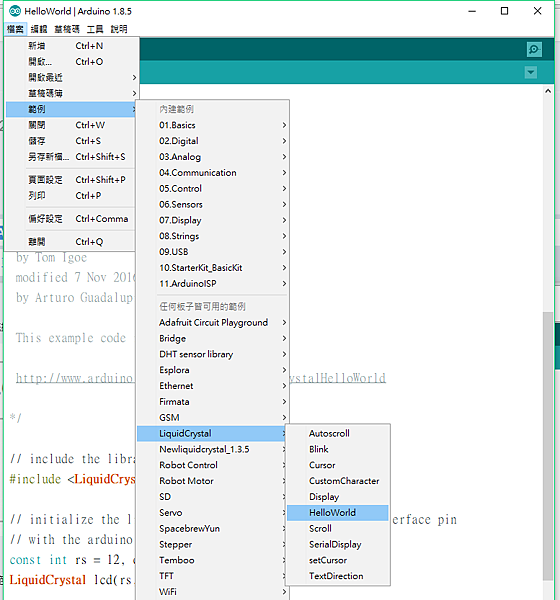Screen dimensions: 560x600
Task: Expand Stepper examples
Action: tap(212, 545)
